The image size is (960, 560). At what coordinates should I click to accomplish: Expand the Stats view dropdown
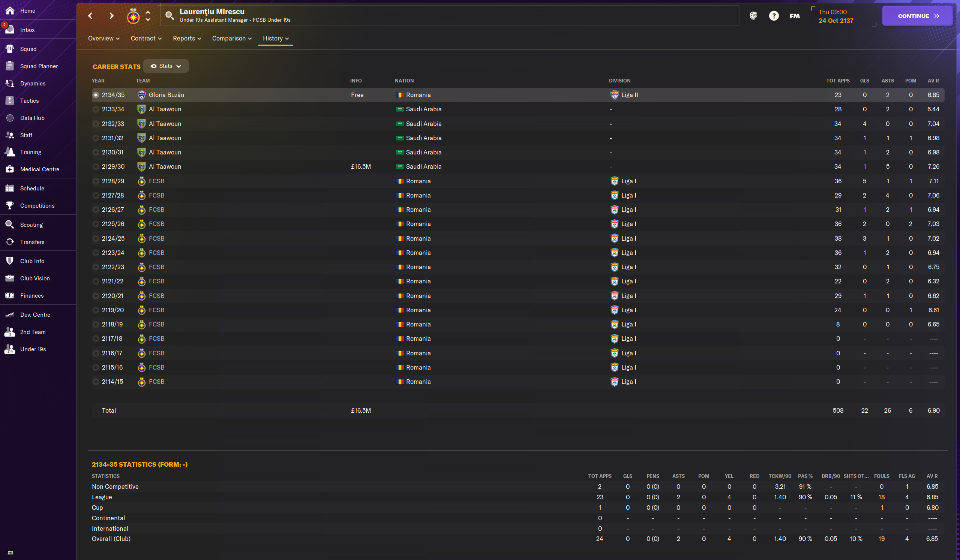pyautogui.click(x=166, y=66)
